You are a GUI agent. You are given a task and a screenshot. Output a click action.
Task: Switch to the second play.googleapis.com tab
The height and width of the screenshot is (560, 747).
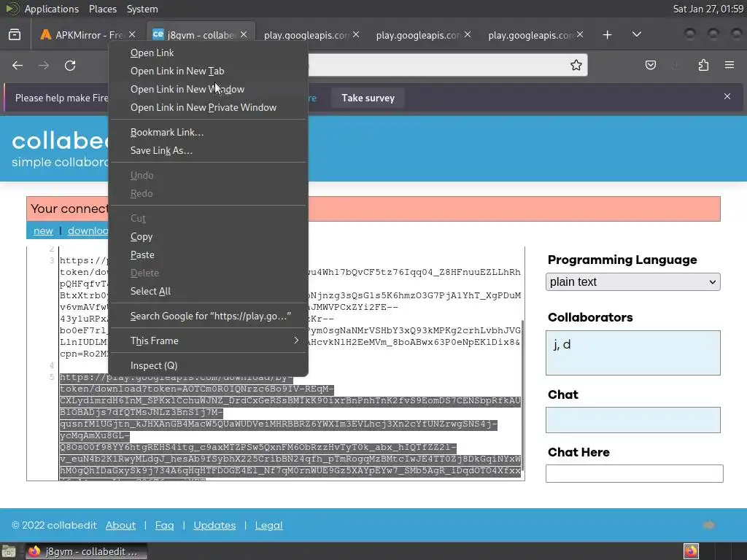(422, 35)
